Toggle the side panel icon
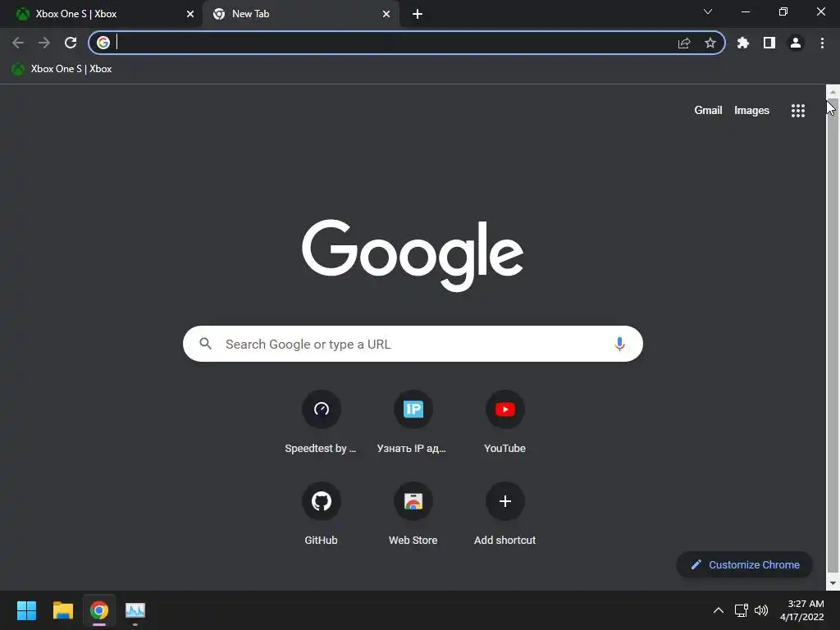 (769, 43)
